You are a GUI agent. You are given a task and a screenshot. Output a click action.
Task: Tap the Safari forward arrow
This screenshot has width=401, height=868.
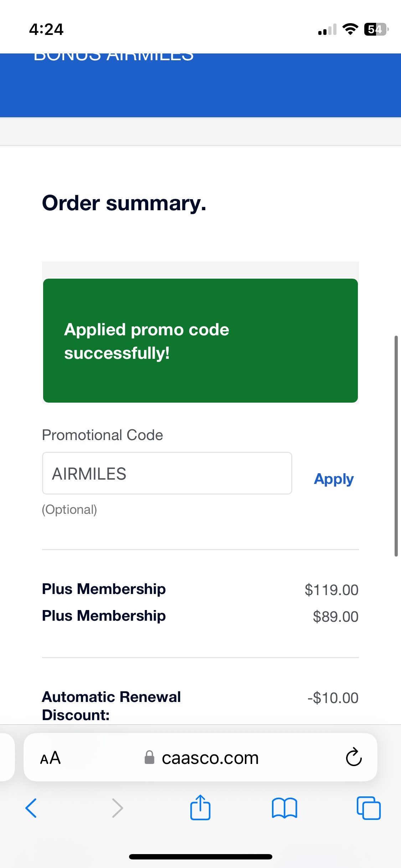(117, 808)
